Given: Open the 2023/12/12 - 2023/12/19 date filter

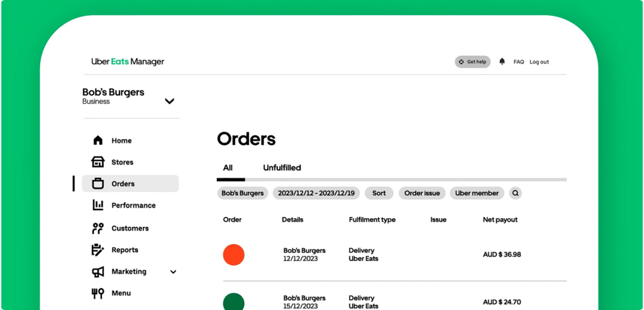Looking at the screenshot, I should click(316, 193).
